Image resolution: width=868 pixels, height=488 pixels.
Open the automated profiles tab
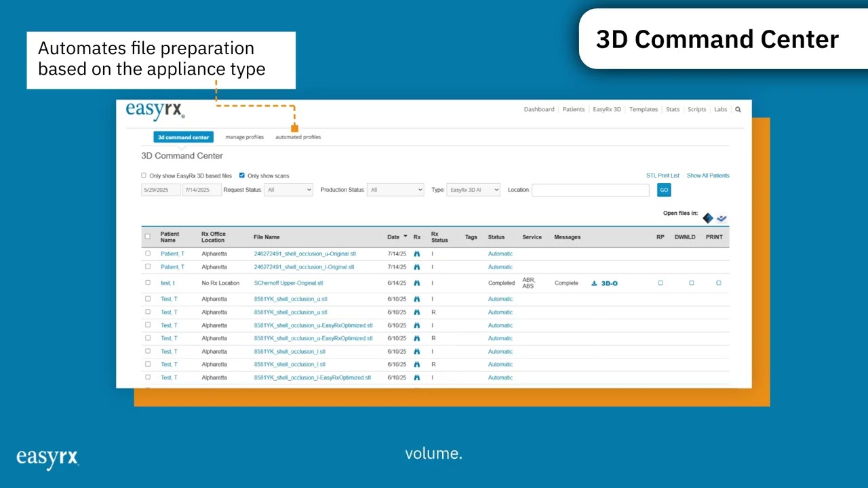tap(298, 137)
